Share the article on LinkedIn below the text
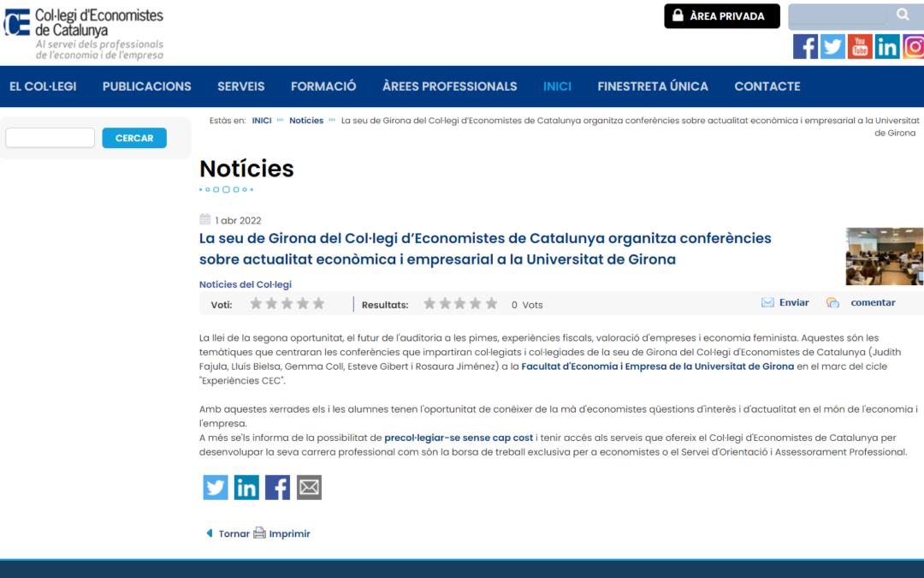 pos(246,487)
